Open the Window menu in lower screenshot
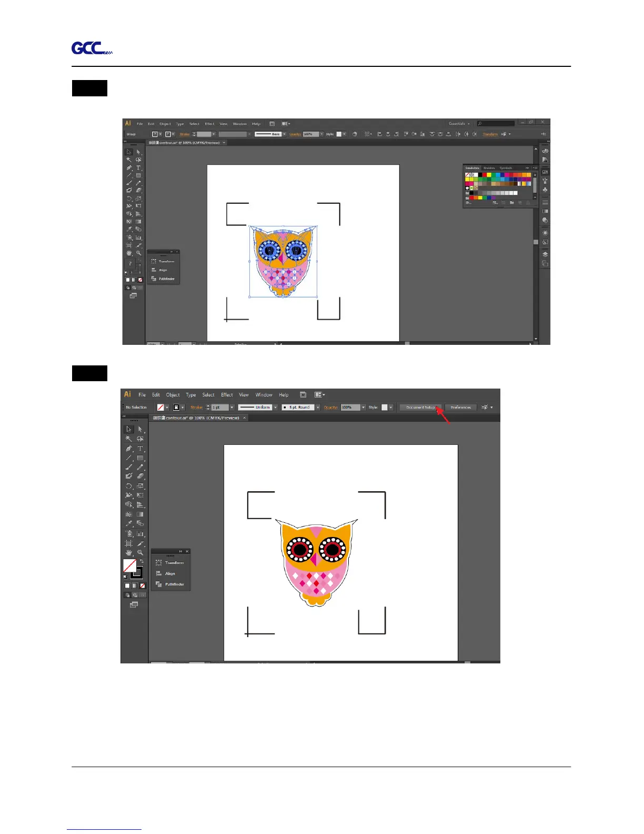The height and width of the screenshot is (834, 644). pos(264,395)
